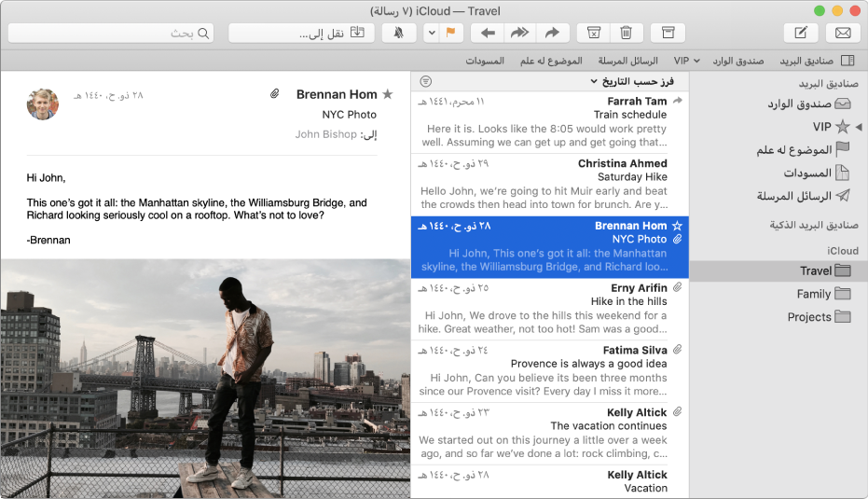
Task: Select the VIP star mailbox in the sidebar
Action: [x=831, y=127]
